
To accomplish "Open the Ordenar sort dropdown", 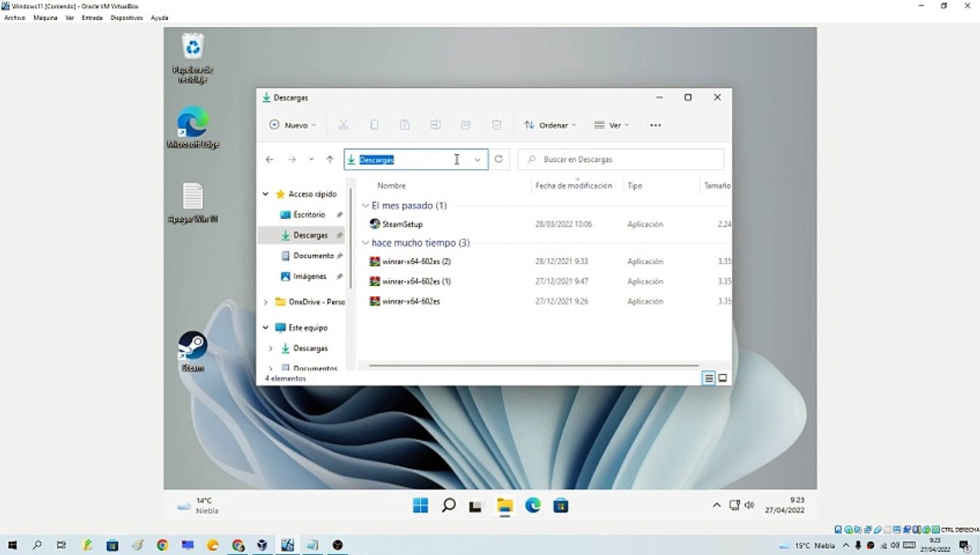I will [550, 125].
